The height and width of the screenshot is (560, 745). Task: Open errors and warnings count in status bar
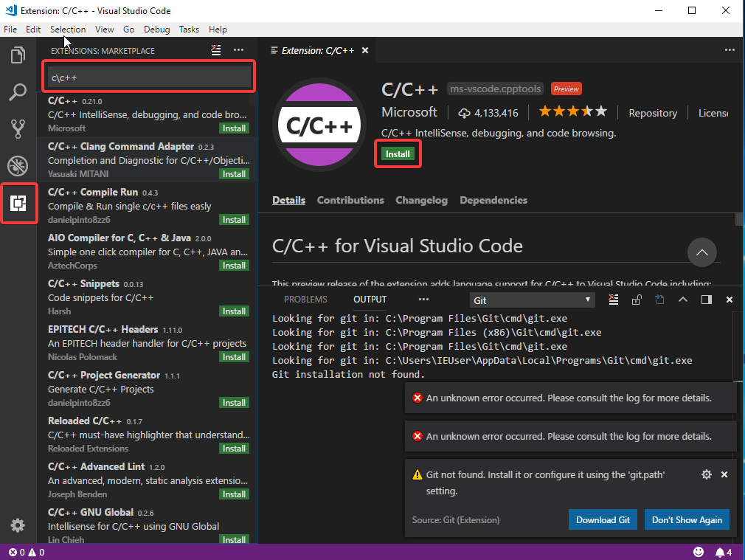point(27,552)
